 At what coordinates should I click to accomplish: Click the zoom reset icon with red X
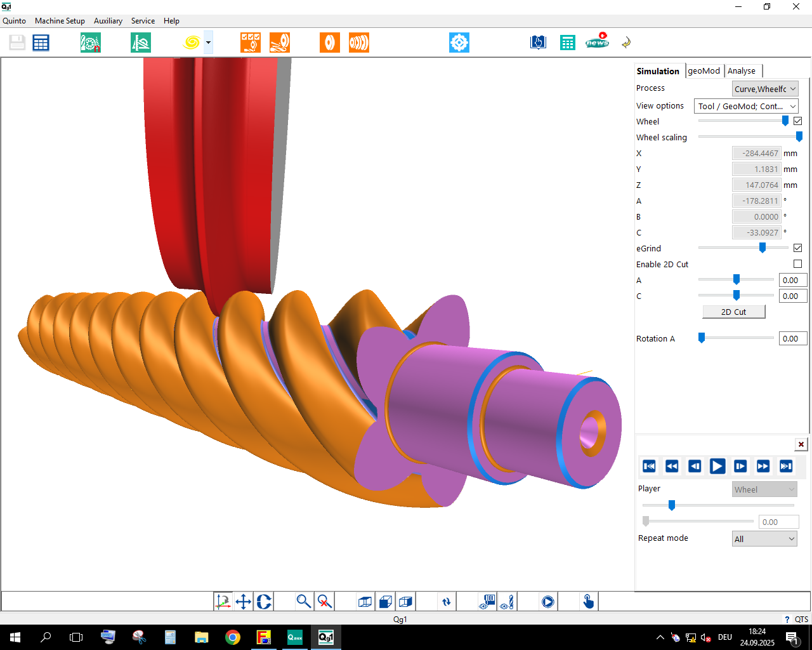point(325,602)
